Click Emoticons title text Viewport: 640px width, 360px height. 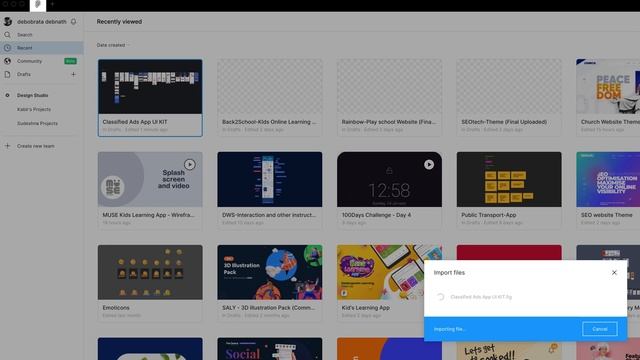click(x=116, y=308)
